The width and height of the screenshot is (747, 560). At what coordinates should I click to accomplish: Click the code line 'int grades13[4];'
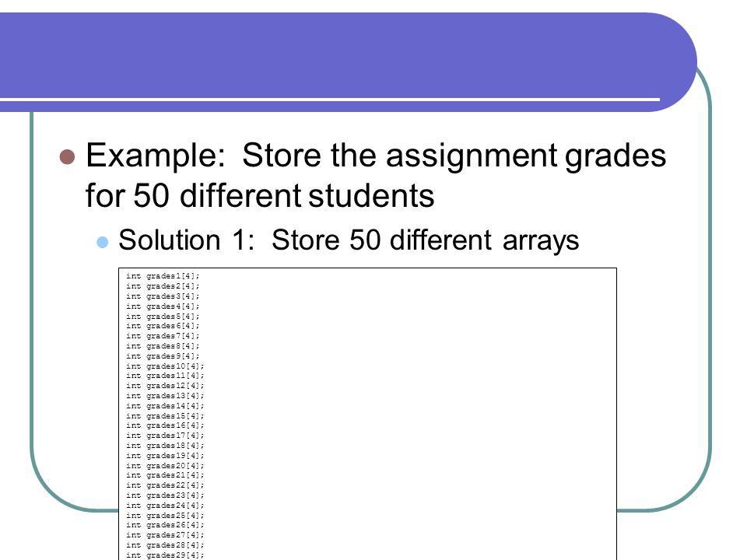point(165,395)
